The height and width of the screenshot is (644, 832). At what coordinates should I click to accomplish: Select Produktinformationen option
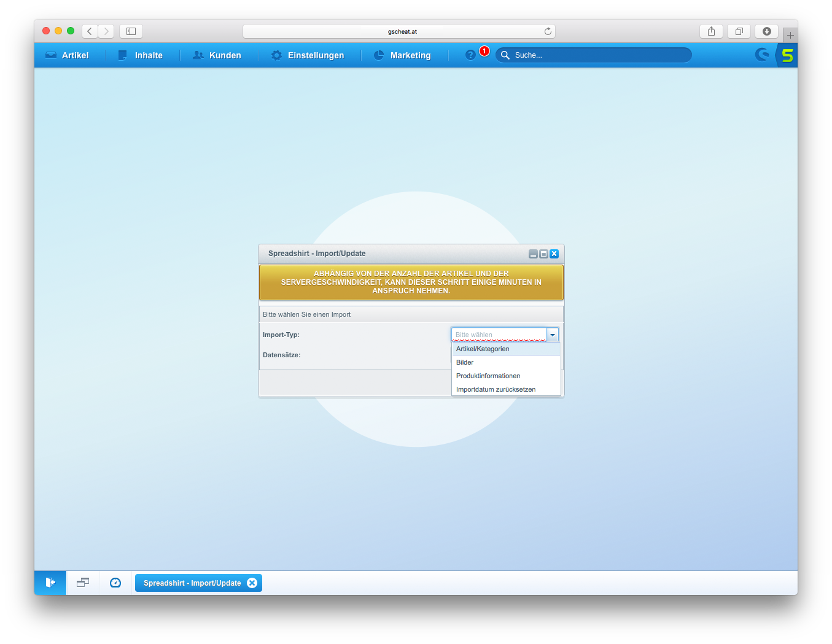(x=488, y=376)
